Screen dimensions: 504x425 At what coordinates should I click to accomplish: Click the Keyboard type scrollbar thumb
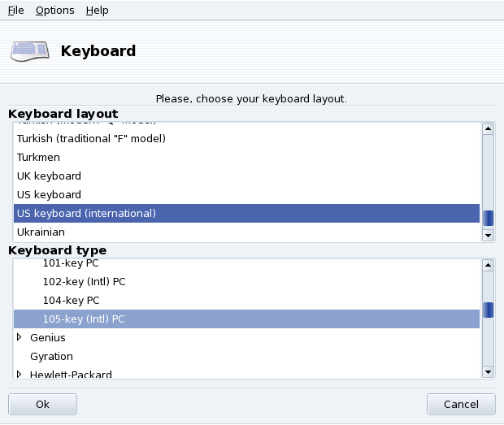click(488, 310)
